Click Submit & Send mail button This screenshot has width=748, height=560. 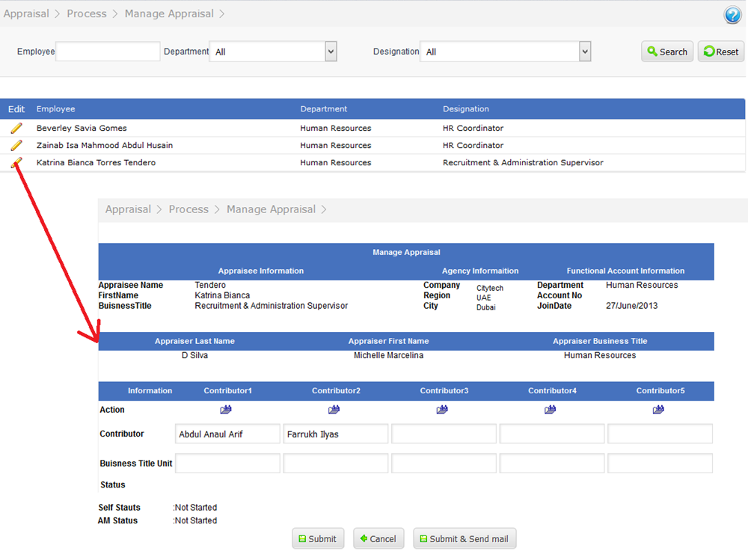465,538
